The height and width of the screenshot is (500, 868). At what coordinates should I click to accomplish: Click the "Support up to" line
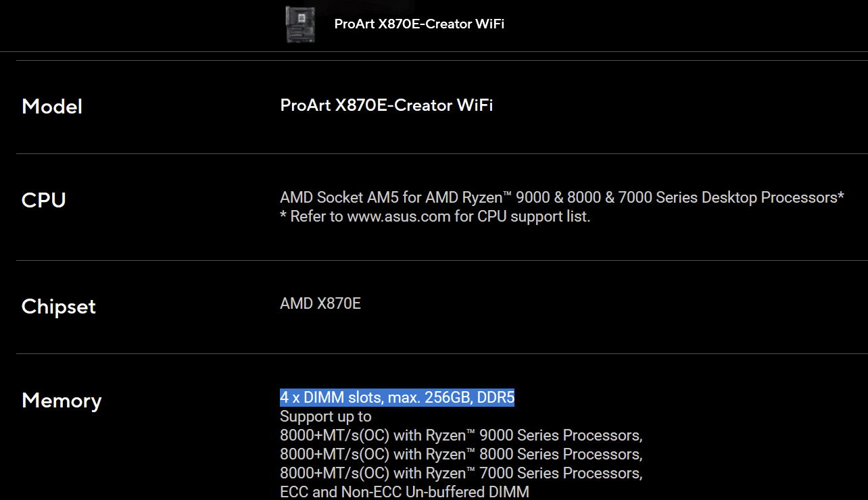click(x=325, y=417)
